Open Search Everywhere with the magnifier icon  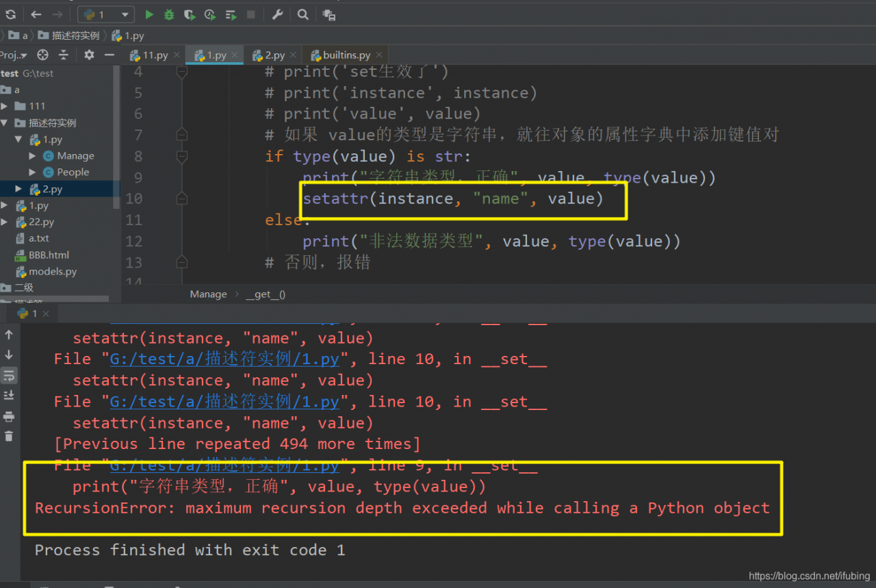303,14
